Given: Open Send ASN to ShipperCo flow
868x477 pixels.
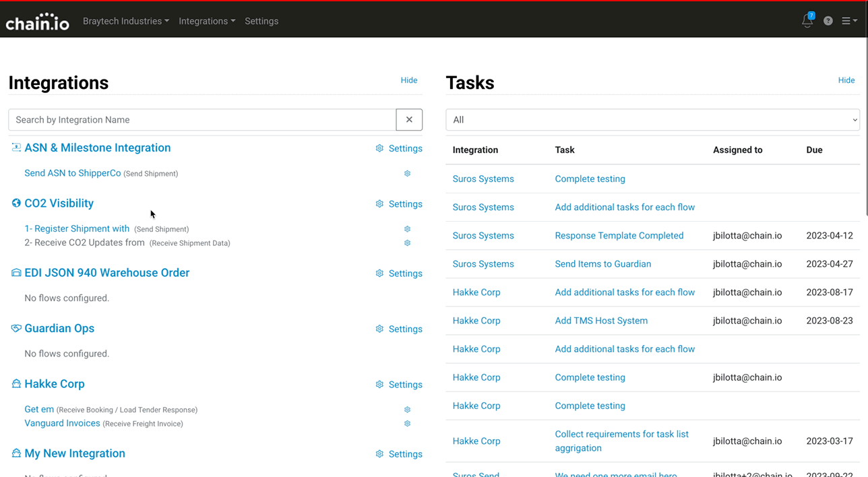Looking at the screenshot, I should click(x=73, y=173).
